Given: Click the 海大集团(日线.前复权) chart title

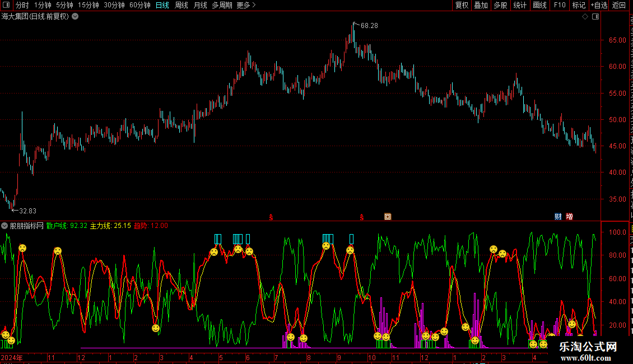Looking at the screenshot, I should tap(35, 17).
